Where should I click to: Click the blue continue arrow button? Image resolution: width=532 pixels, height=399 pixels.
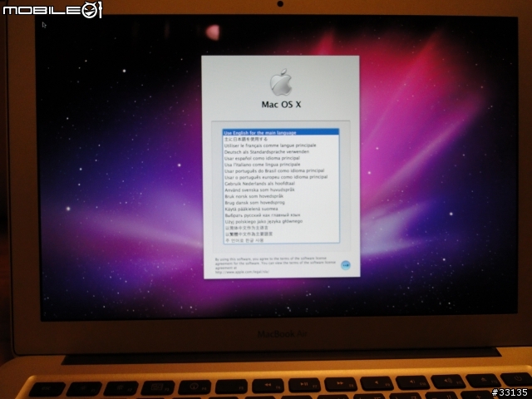pyautogui.click(x=346, y=265)
